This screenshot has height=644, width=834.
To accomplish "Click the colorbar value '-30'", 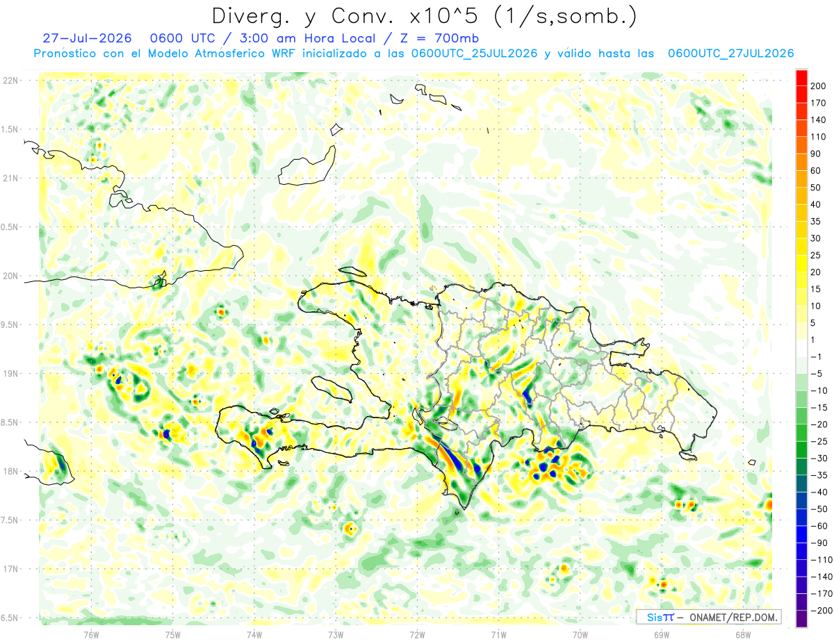I will coord(819,459).
